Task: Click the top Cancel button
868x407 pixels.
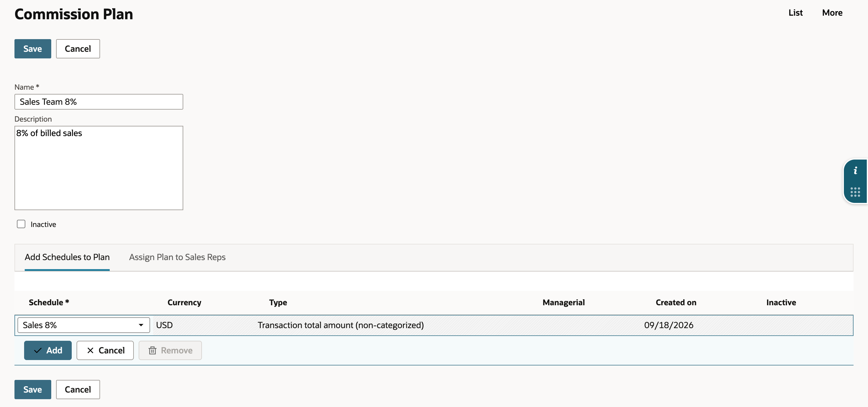Action: [x=78, y=49]
